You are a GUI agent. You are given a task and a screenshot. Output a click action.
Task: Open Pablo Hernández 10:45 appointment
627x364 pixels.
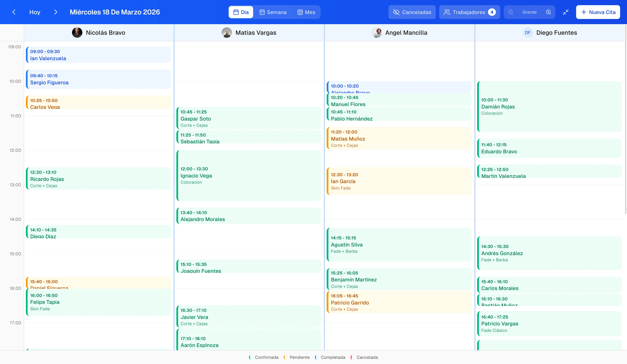(x=399, y=114)
